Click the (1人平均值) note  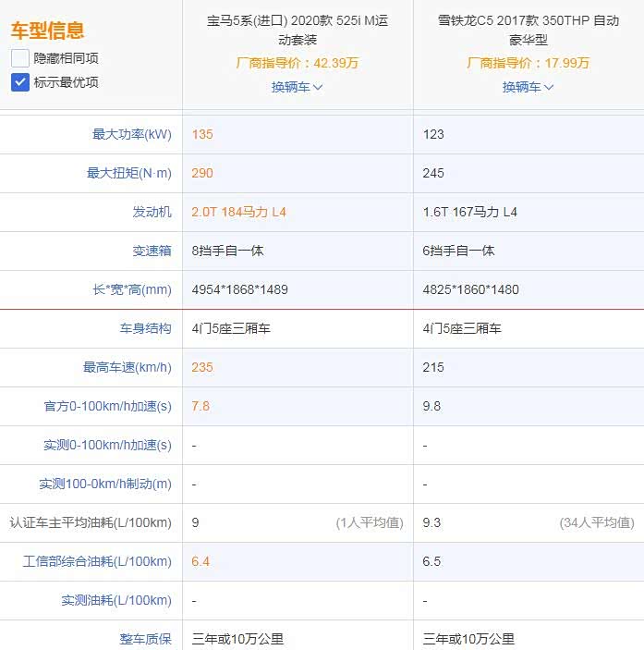pos(370,522)
